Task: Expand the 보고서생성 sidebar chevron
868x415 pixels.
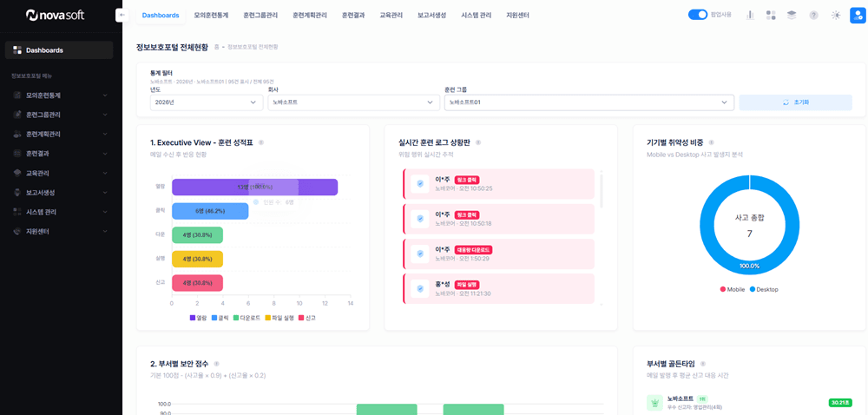Action: 105,193
